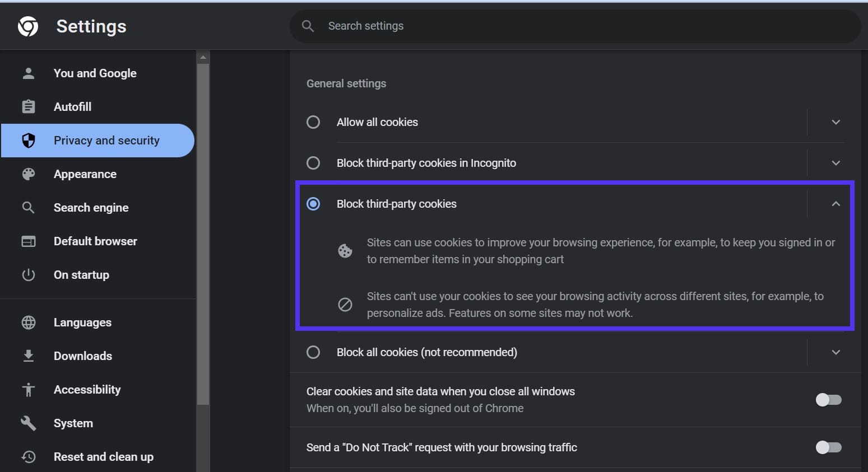Open On startup settings
Viewport: 868px width, 472px height.
pos(98,275)
